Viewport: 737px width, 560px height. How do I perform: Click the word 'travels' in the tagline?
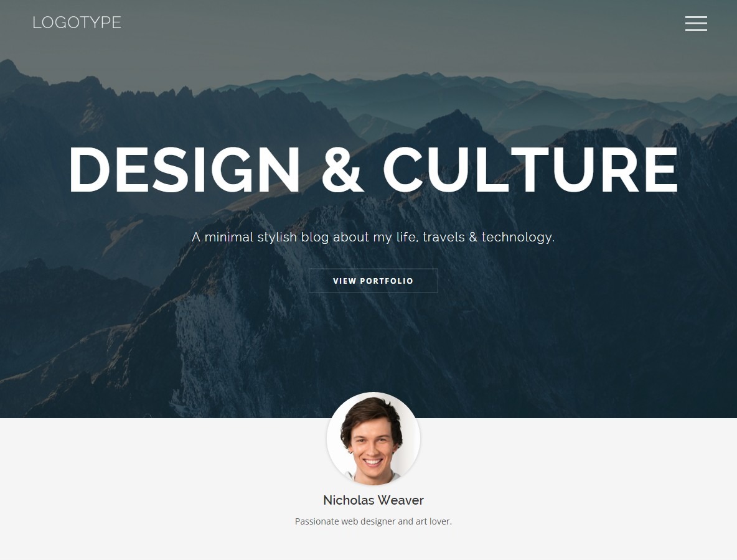click(444, 237)
